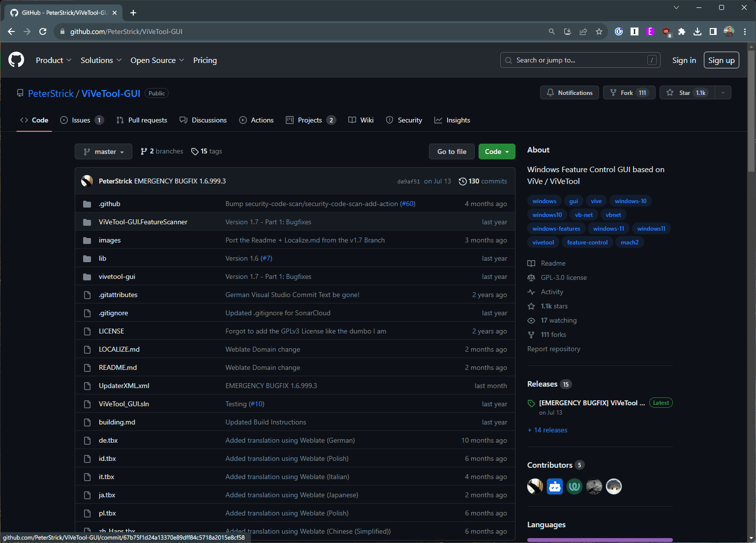
Task: Open the Security tab
Action: 404,120
